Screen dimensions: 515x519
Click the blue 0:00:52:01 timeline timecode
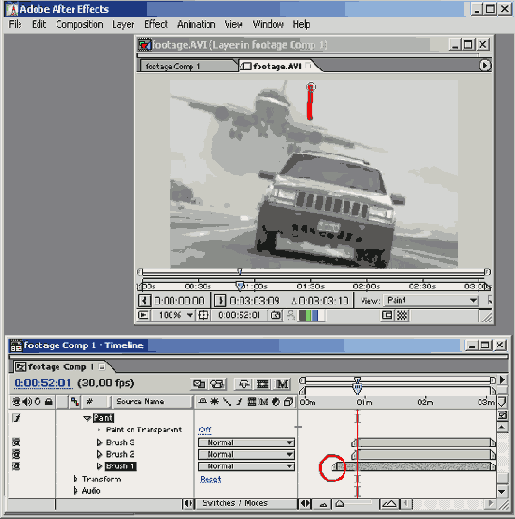[43, 383]
